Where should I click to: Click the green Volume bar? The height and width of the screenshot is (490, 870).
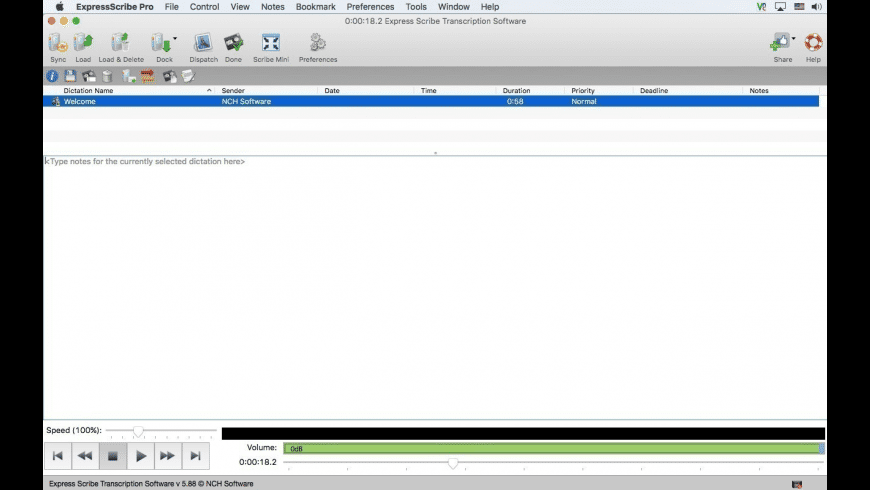tap(554, 448)
